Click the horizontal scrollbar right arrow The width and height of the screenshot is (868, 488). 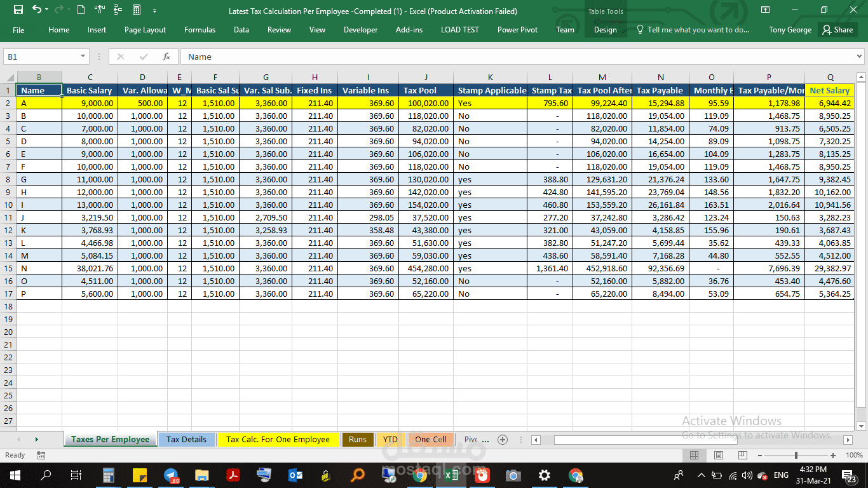[847, 440]
